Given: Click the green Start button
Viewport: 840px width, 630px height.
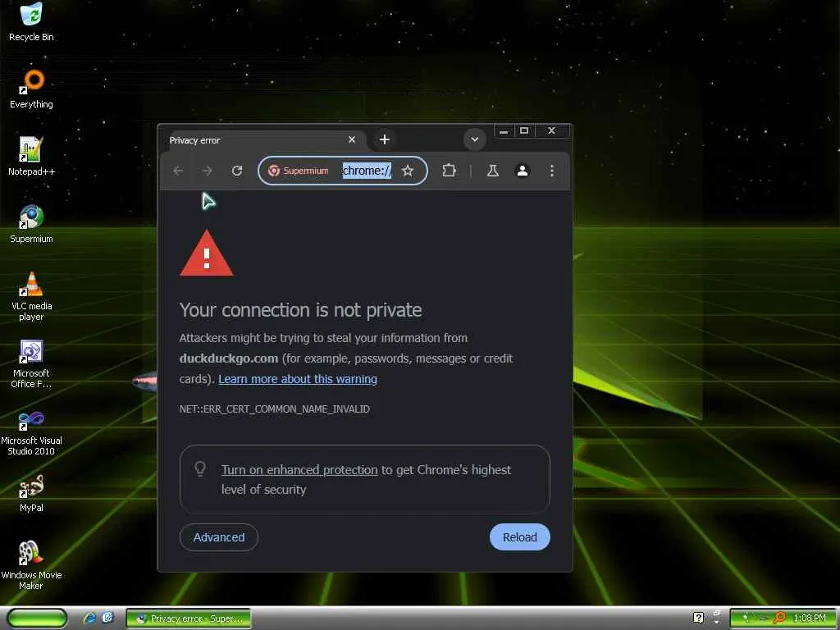Looking at the screenshot, I should [x=37, y=619].
